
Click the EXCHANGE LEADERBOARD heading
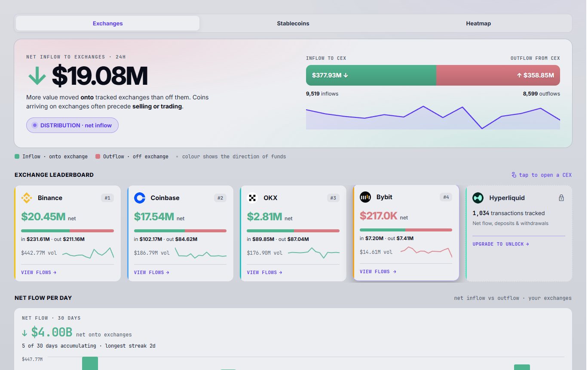coord(54,175)
